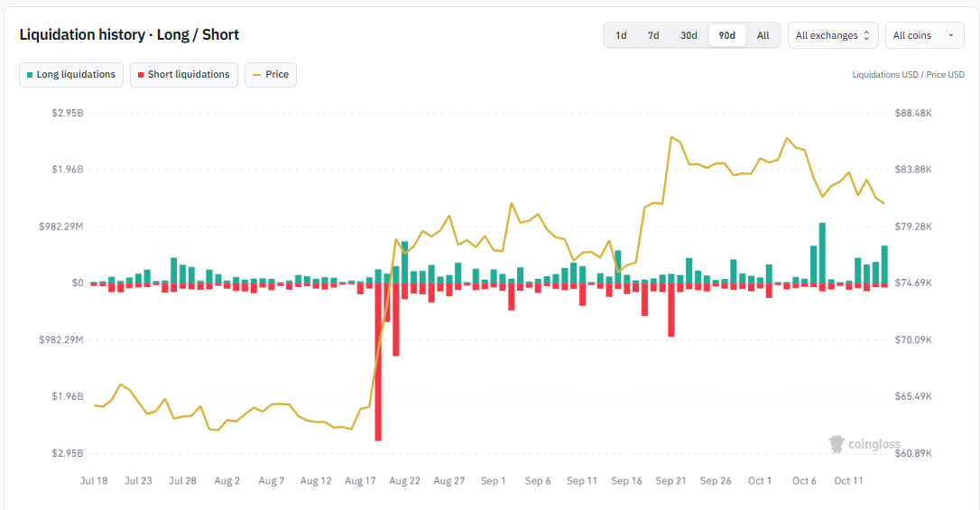
Task: Click the All coins caret arrow
Action: [x=951, y=35]
